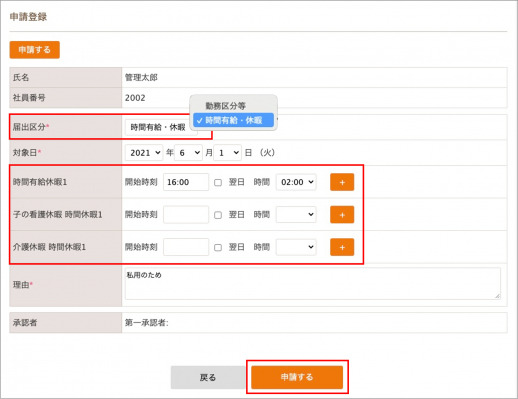The height and width of the screenshot is (399, 518).
Task: Click the 社員番号 label
Action: click(x=29, y=98)
